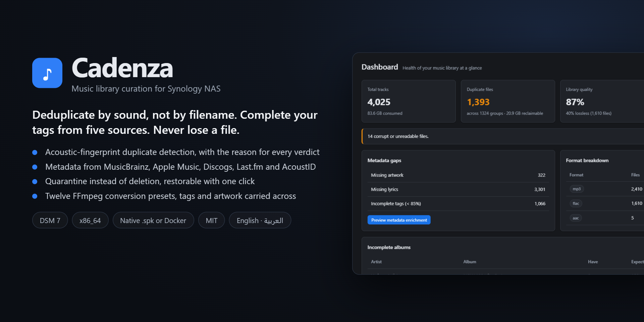Click the Files column header
The image size is (644, 322).
(x=635, y=175)
